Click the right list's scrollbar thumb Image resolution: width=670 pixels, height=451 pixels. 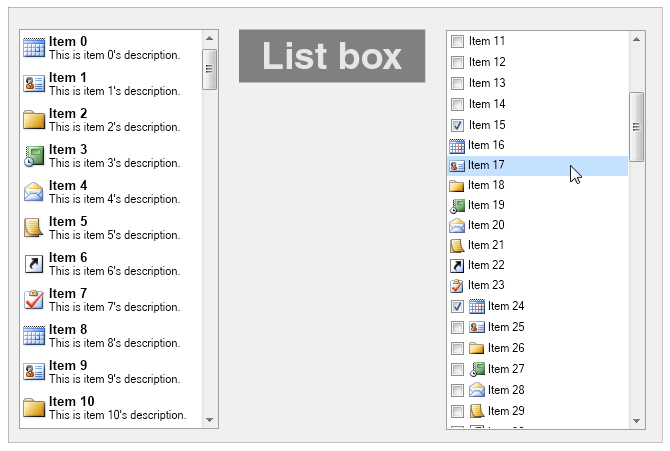pyautogui.click(x=636, y=126)
